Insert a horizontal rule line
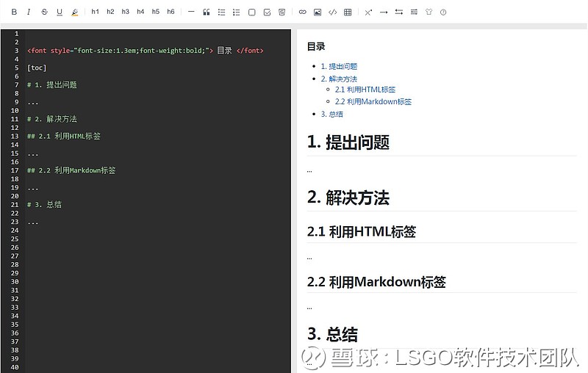The height and width of the screenshot is (373, 588). coord(191,12)
